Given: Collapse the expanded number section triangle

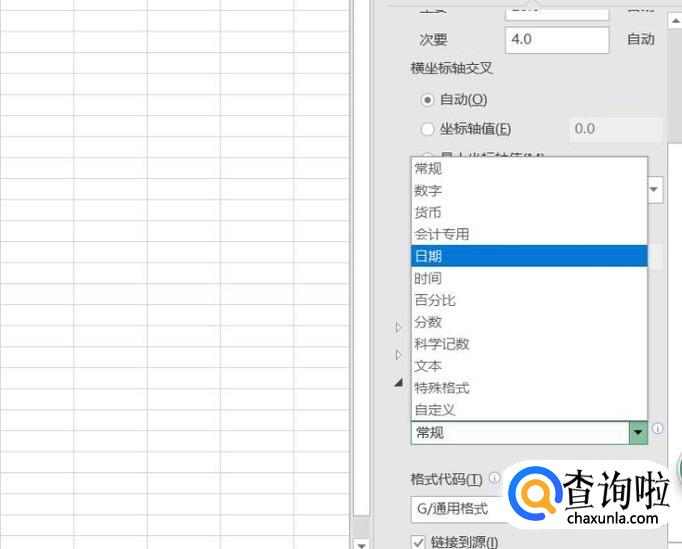Looking at the screenshot, I should [398, 383].
